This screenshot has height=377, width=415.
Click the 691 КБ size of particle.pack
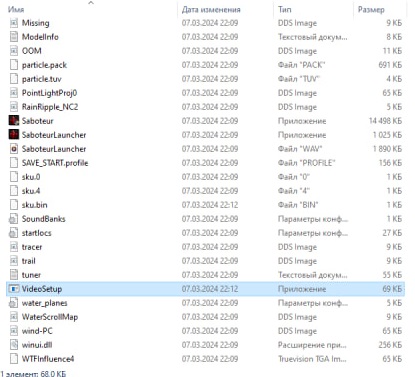pyautogui.click(x=390, y=65)
